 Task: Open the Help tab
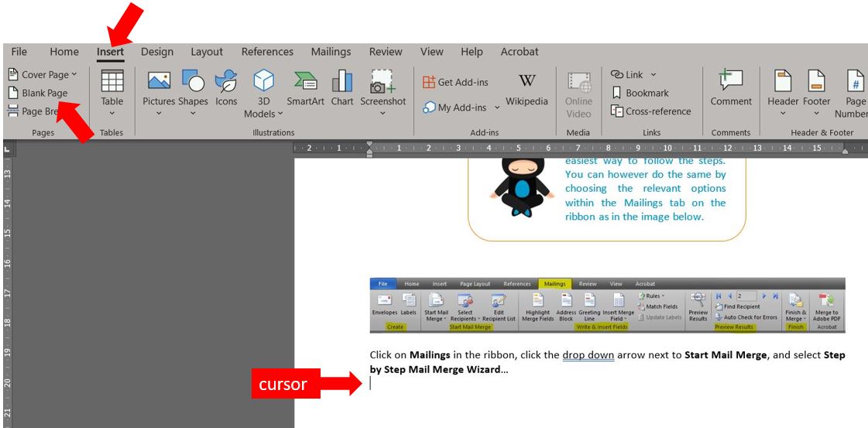tap(472, 51)
